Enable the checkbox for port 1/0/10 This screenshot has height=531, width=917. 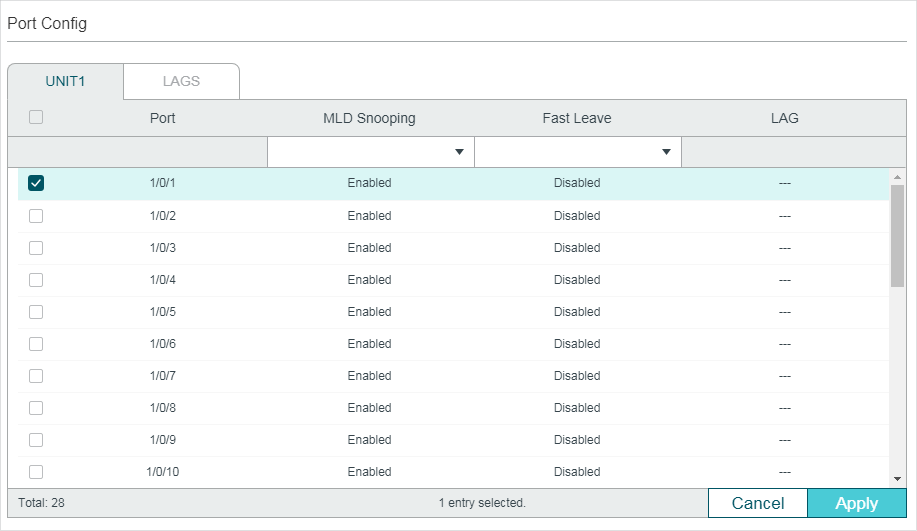click(36, 472)
